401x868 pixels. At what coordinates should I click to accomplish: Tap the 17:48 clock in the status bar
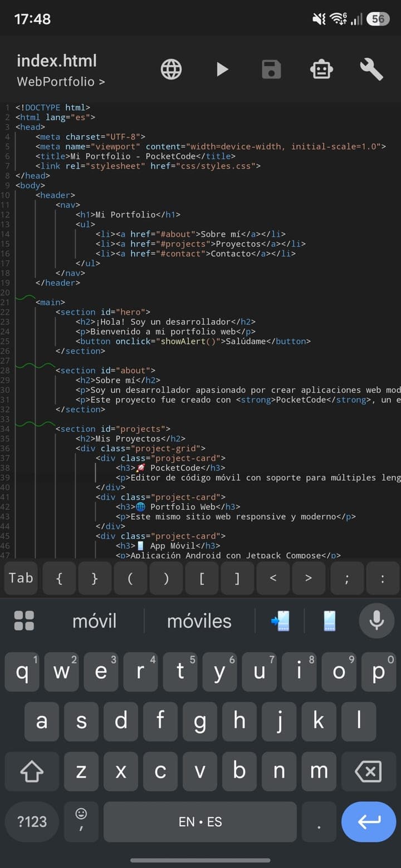[x=32, y=19]
